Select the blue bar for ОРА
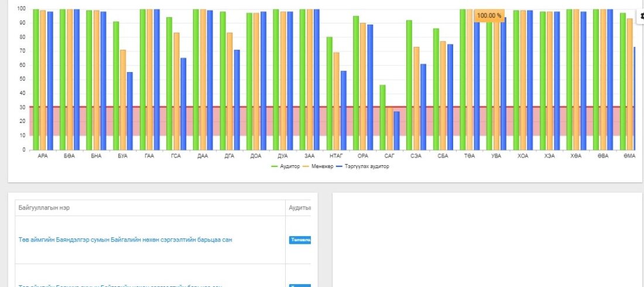This screenshot has width=644, height=287. pyautogui.click(x=369, y=87)
